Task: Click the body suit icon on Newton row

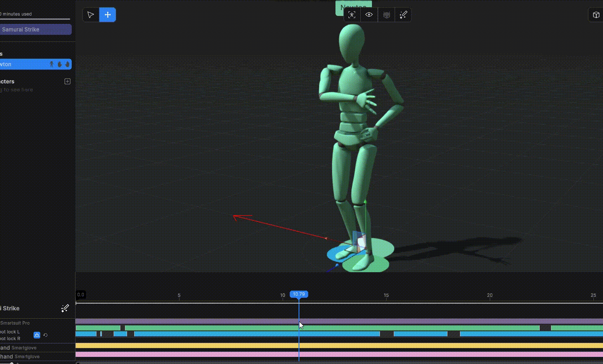Action: tap(52, 64)
